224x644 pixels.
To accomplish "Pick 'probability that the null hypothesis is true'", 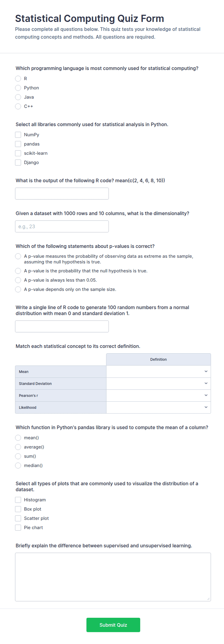I will coord(18,271).
